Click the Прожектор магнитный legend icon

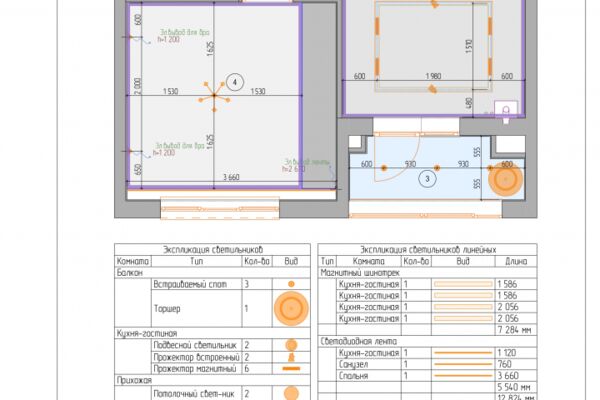pos(291,369)
